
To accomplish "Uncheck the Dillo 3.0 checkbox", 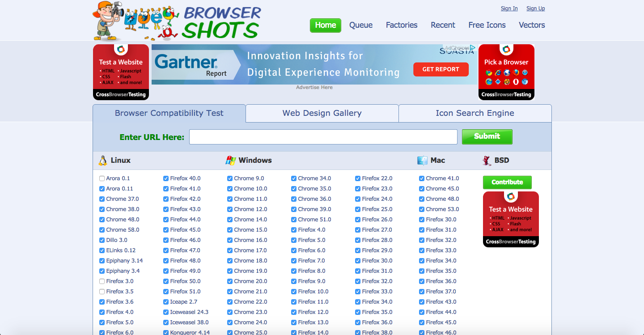I will point(102,240).
